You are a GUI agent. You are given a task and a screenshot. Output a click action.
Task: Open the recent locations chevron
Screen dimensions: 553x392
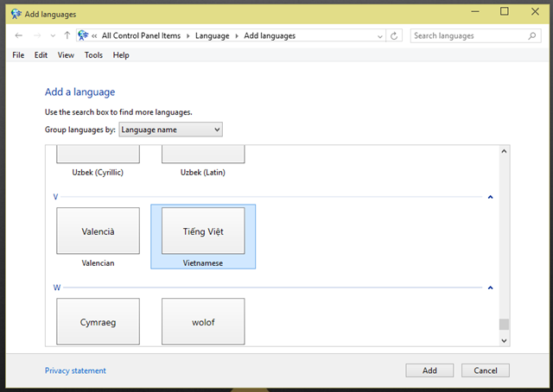[53, 36]
